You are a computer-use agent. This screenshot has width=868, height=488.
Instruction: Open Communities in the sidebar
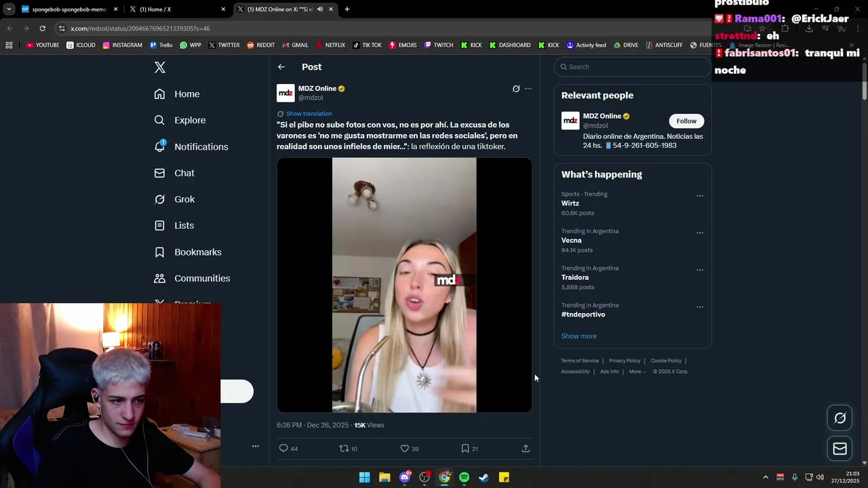(192, 279)
